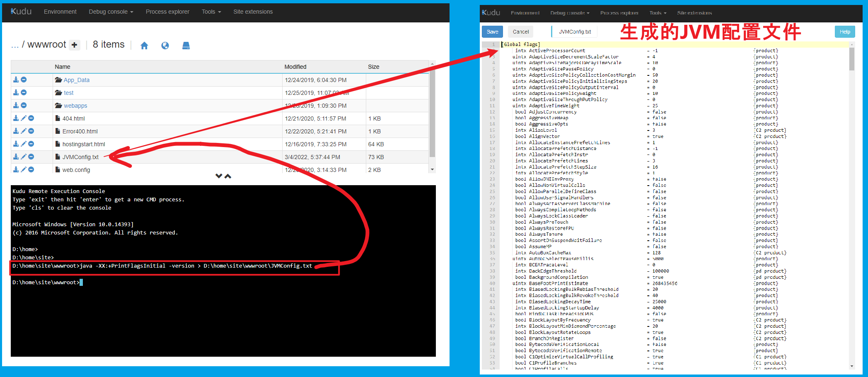Open the Tools dropdown in left navbar

point(211,12)
